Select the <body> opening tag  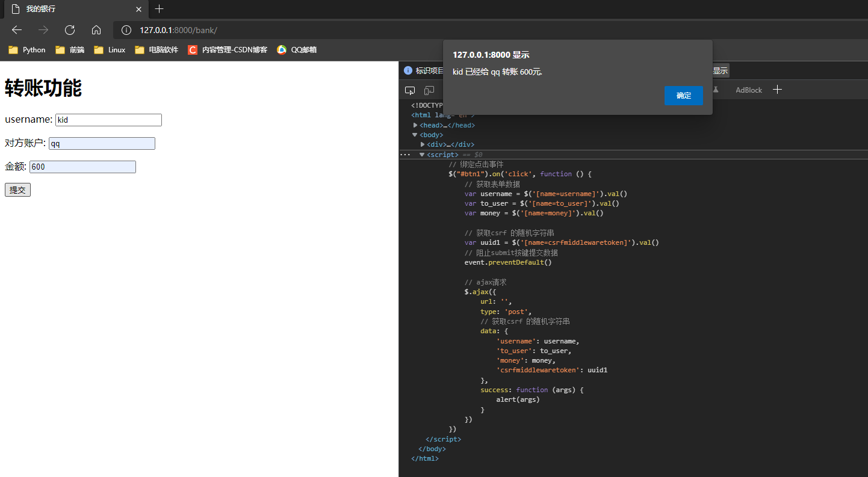tap(431, 135)
